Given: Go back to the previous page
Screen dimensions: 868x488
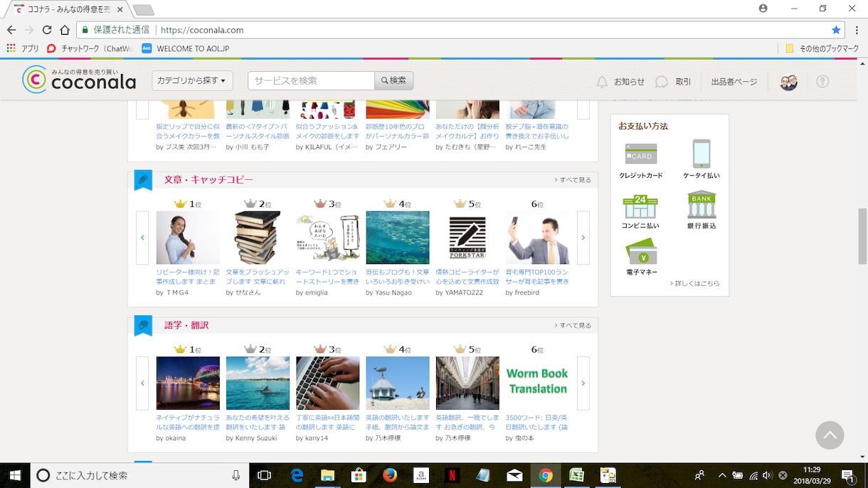Looking at the screenshot, I should tap(11, 30).
